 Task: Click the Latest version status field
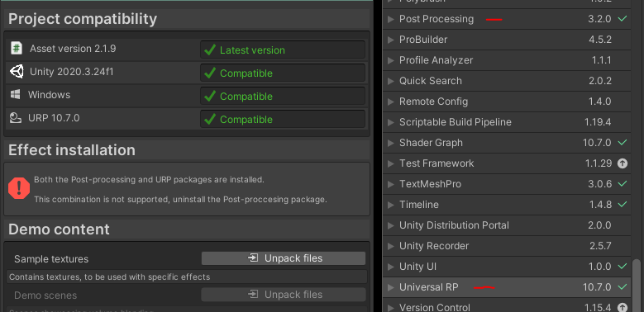tap(283, 50)
